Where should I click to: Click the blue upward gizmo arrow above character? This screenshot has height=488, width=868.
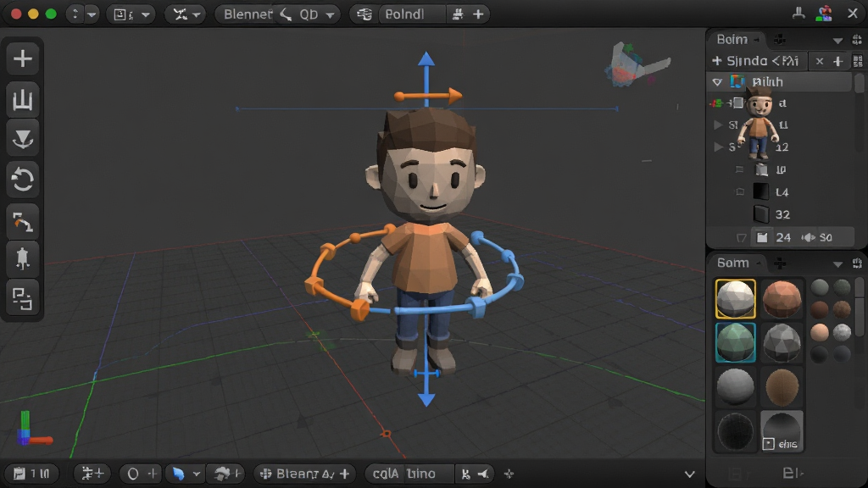pyautogui.click(x=426, y=59)
